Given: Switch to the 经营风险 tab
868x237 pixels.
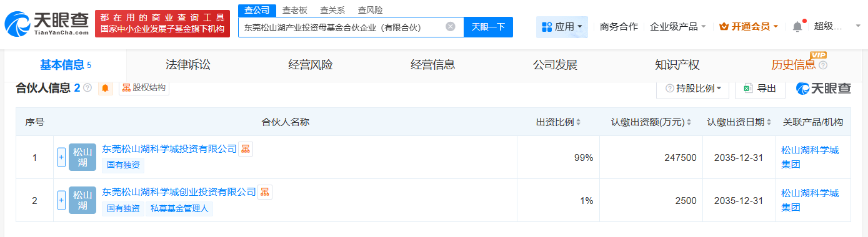Looking at the screenshot, I should pyautogui.click(x=311, y=65).
